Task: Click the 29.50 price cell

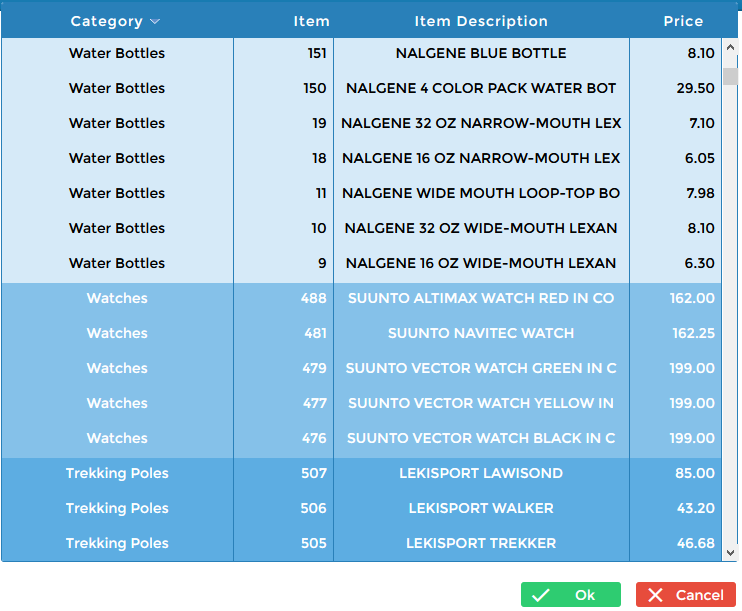Action: coord(676,88)
